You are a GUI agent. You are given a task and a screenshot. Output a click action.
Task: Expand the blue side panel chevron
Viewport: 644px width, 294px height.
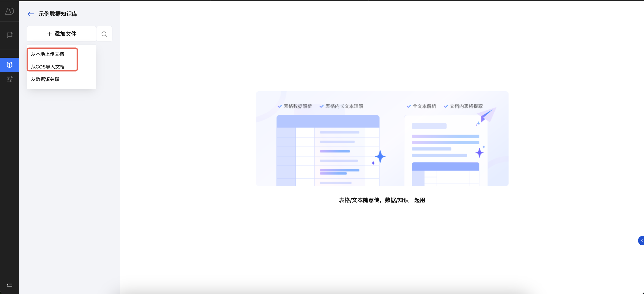tap(641, 240)
